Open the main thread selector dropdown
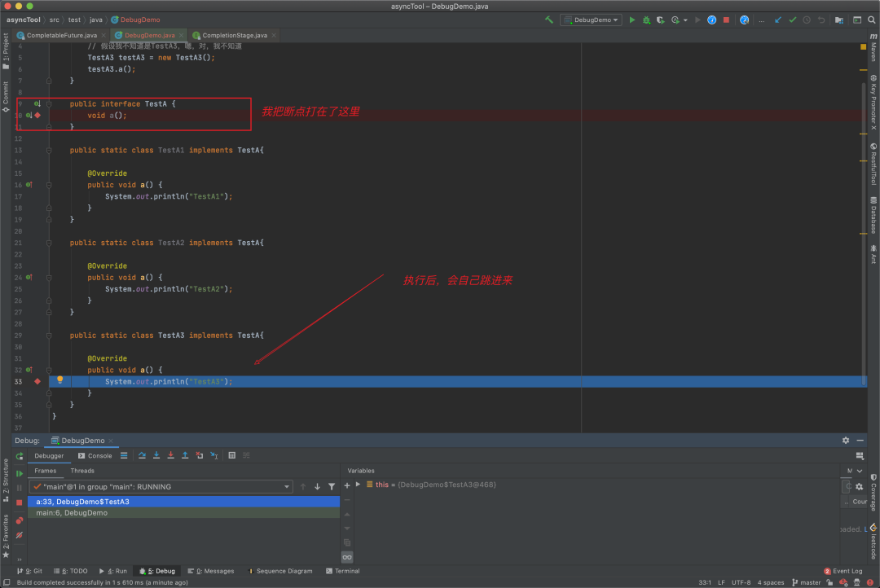The image size is (880, 588). (x=287, y=487)
